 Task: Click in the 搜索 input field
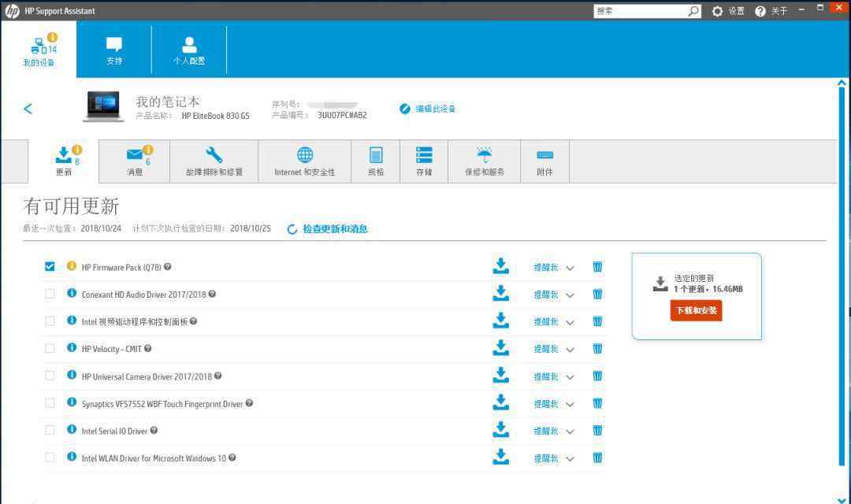tap(641, 11)
